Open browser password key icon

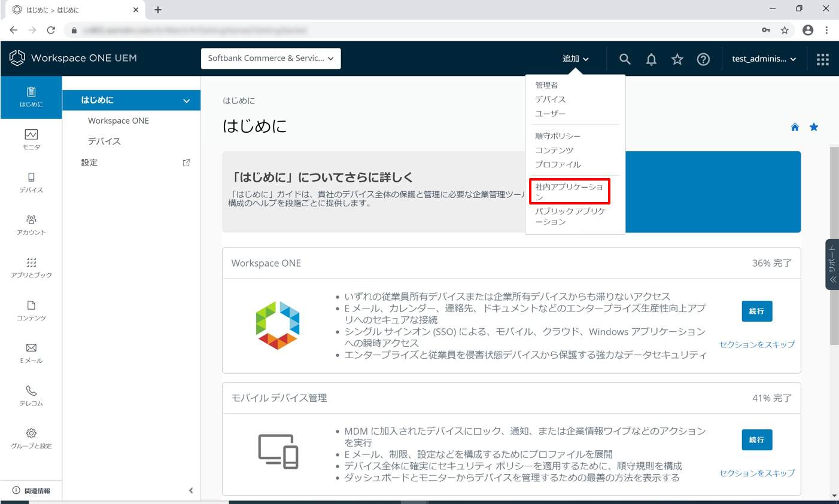pos(766,30)
